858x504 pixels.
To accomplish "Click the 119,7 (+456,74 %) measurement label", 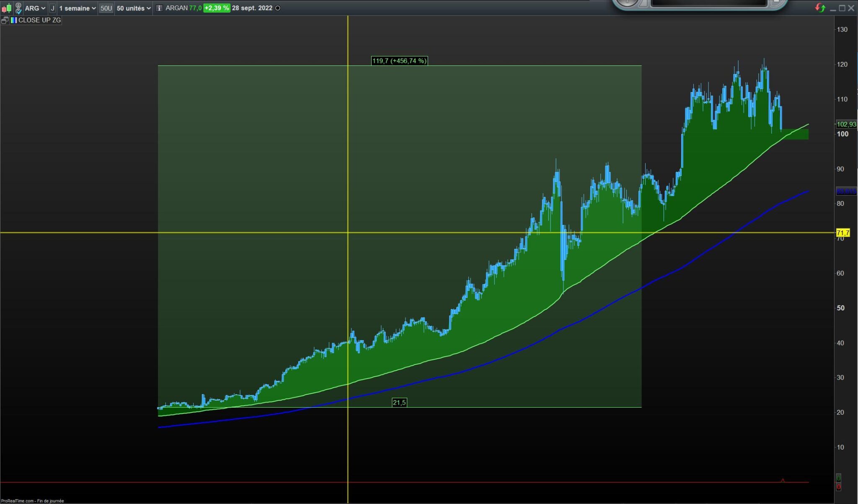I will pos(399,61).
